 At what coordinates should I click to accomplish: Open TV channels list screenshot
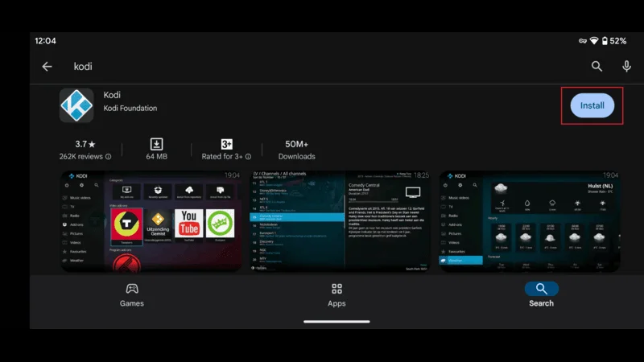[x=340, y=220]
